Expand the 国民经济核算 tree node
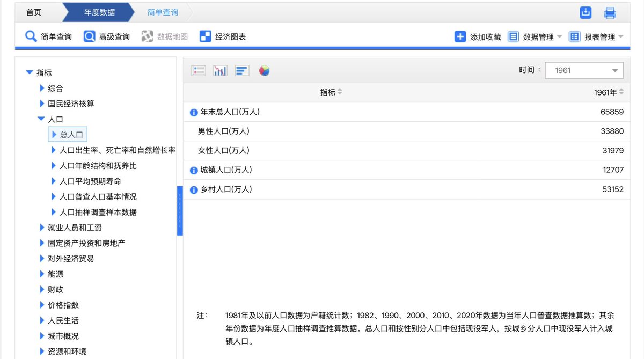The width and height of the screenshot is (644, 359). (42, 104)
